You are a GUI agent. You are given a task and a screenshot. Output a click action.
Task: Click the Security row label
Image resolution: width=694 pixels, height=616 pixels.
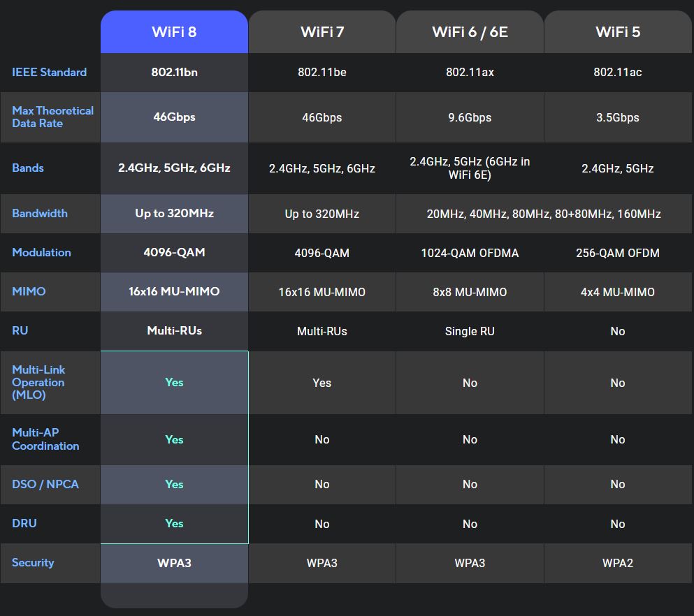(32, 563)
